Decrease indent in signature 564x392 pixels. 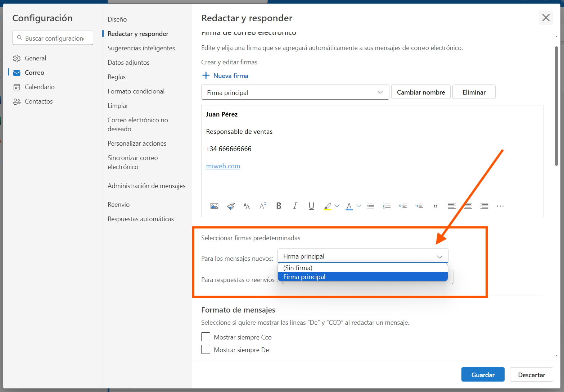click(403, 206)
